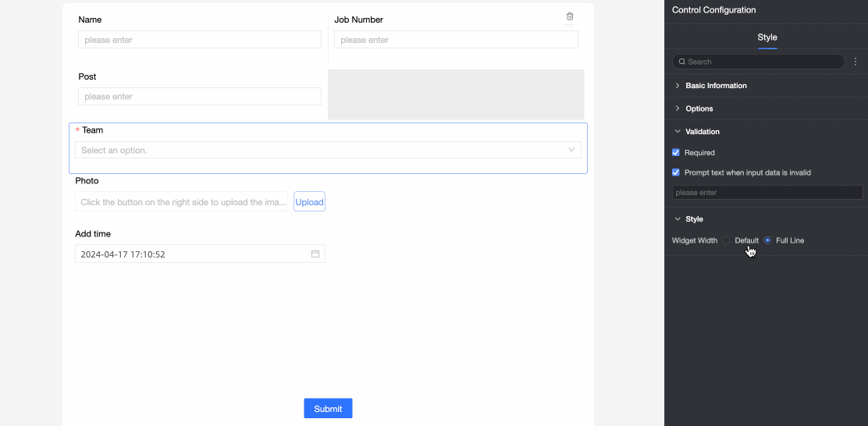Viewport: 868px width, 426px height.
Task: Open the Team select dropdown
Action: pyautogui.click(x=328, y=150)
